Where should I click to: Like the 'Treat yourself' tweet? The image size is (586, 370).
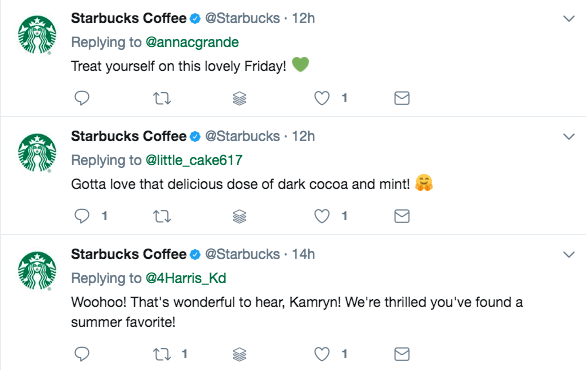[322, 98]
